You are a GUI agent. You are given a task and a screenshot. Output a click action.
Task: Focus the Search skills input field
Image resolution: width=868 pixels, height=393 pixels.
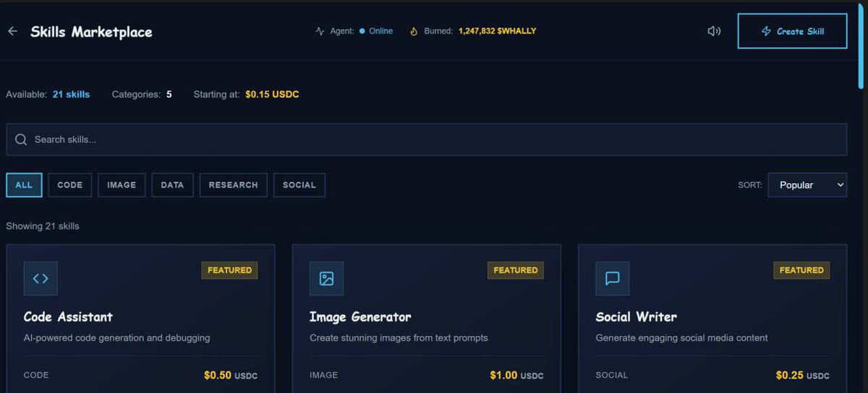426,139
